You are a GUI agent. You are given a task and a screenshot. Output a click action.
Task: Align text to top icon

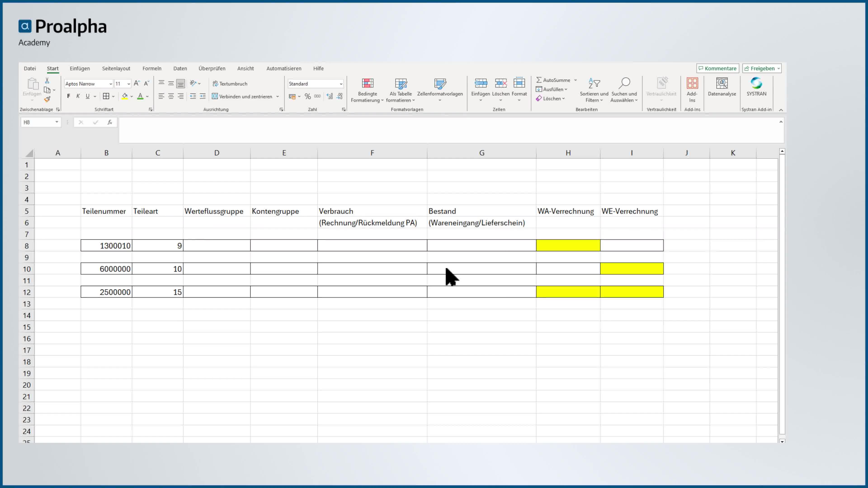tap(161, 83)
